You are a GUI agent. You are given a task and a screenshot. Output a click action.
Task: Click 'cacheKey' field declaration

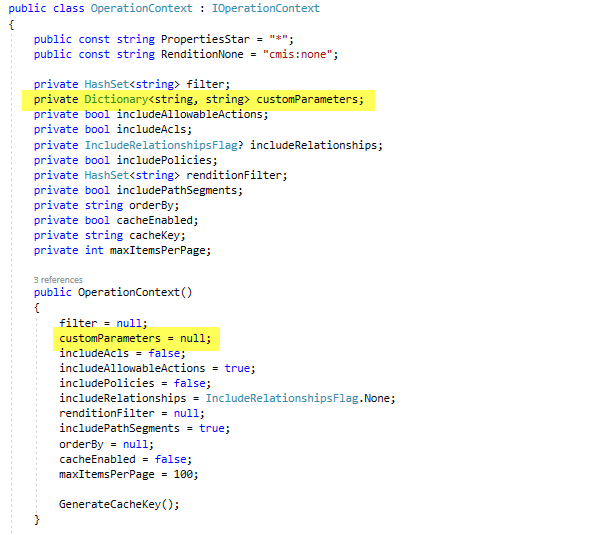click(x=154, y=235)
